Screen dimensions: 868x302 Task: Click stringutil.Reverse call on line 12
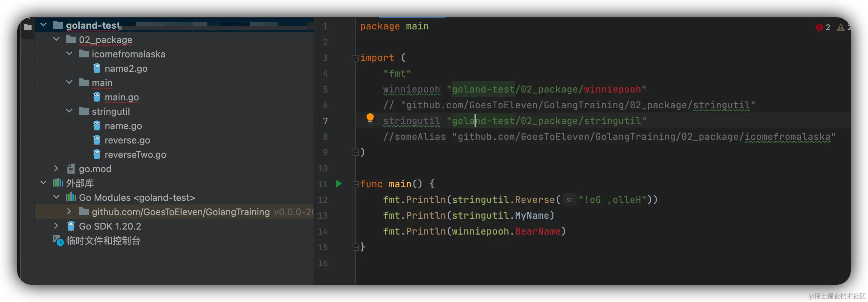click(x=503, y=200)
